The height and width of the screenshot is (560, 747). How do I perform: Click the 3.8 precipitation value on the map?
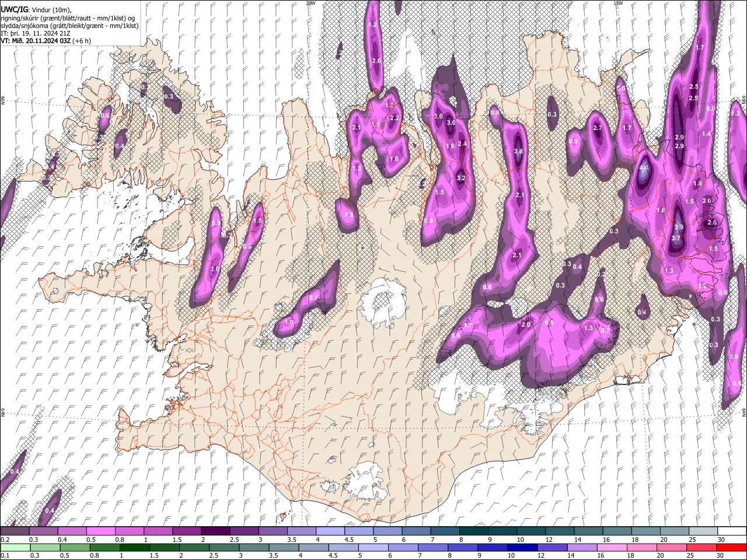[518, 151]
